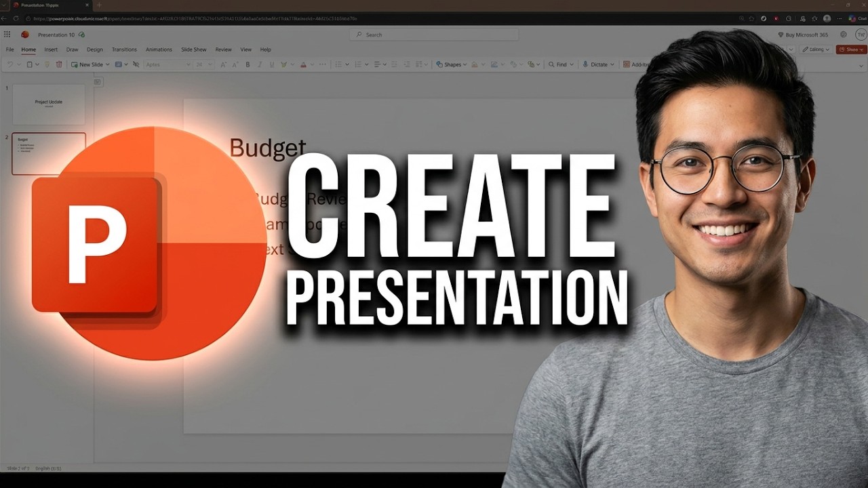
Task: Switch to the Design tab
Action: pyautogui.click(x=95, y=49)
